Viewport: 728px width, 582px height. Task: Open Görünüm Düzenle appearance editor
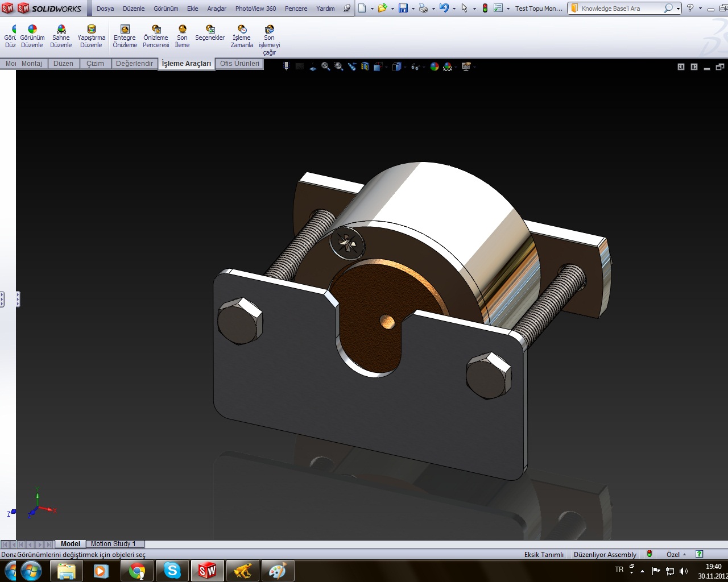(x=32, y=36)
